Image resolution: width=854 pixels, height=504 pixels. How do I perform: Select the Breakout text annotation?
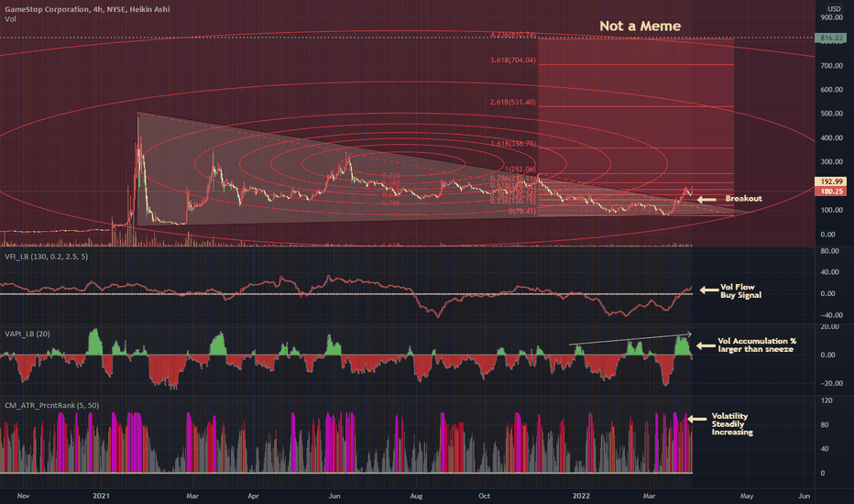pyautogui.click(x=743, y=198)
